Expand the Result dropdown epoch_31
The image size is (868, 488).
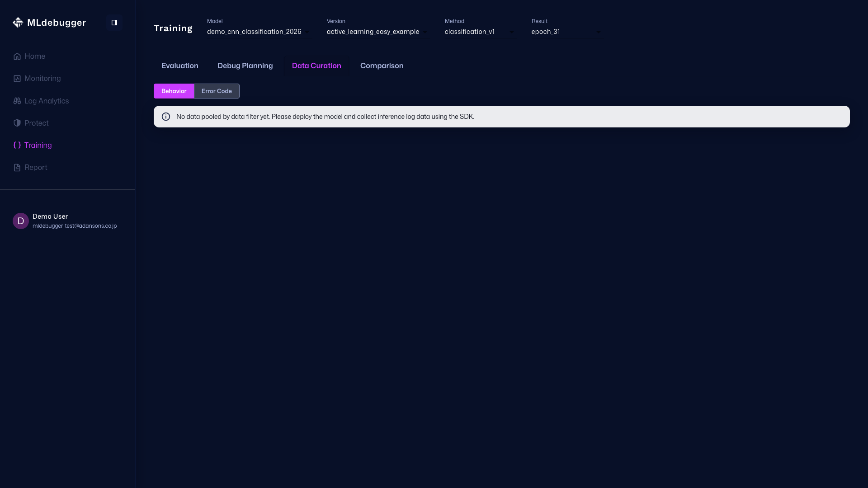(566, 32)
